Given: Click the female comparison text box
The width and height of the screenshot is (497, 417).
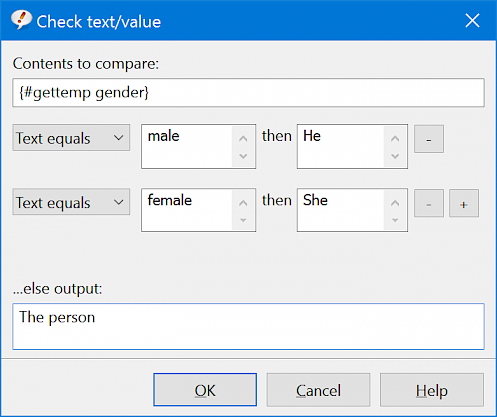Looking at the screenshot, I should pos(198,210).
